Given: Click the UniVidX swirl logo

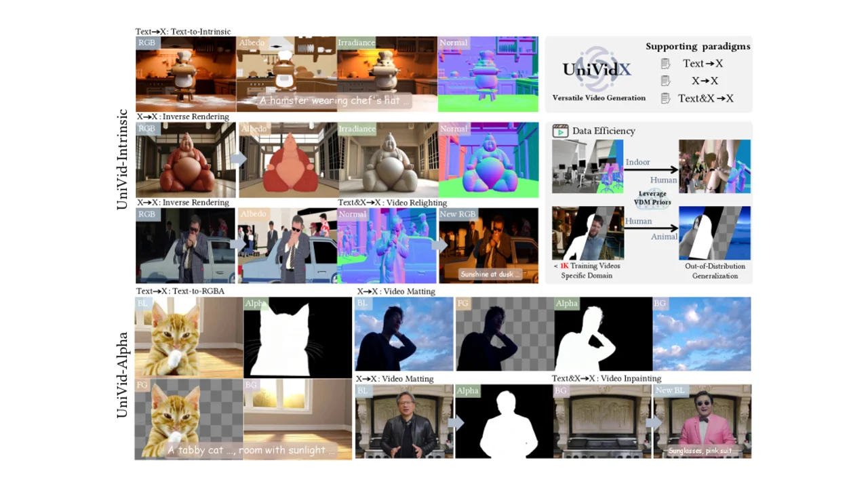Looking at the screenshot, I should point(597,68).
